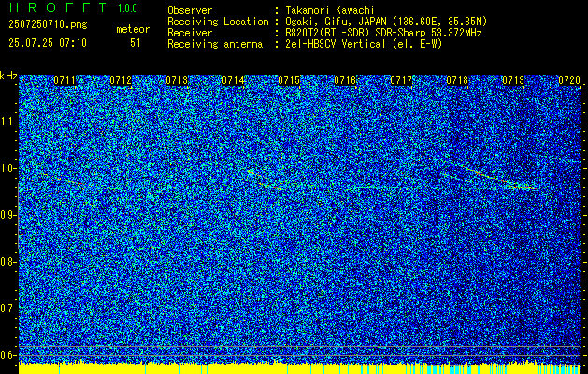Click the 0713 time marker
Image resolution: width=588 pixels, height=374 pixels.
pos(177,80)
